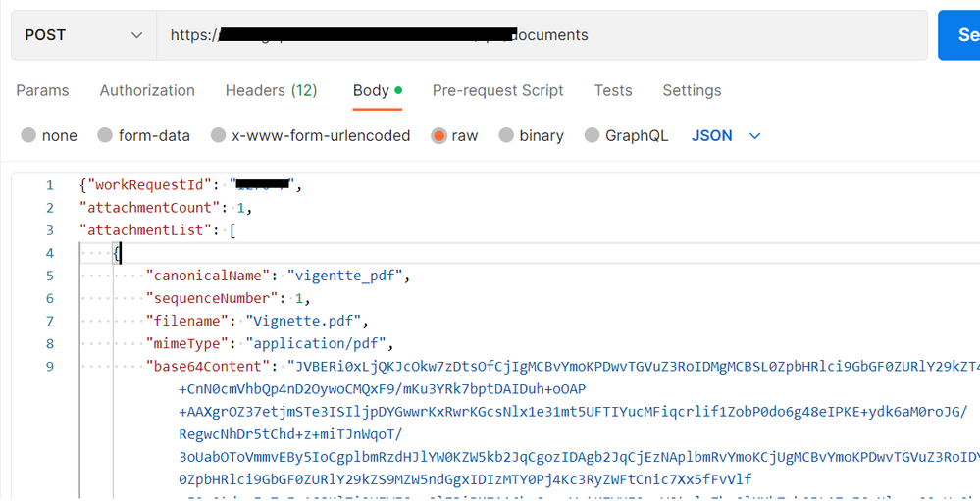
Task: Open the Settings tab
Action: [x=692, y=90]
